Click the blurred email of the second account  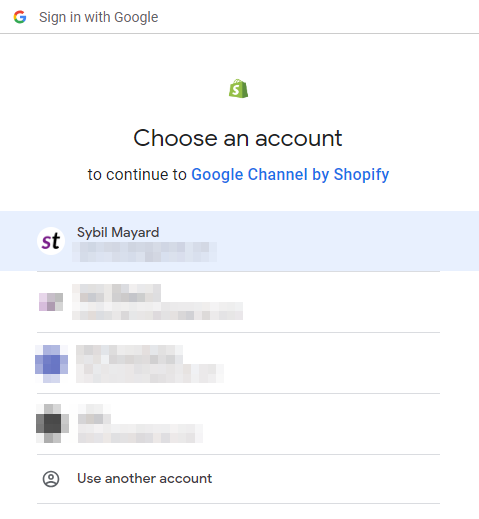point(157,311)
